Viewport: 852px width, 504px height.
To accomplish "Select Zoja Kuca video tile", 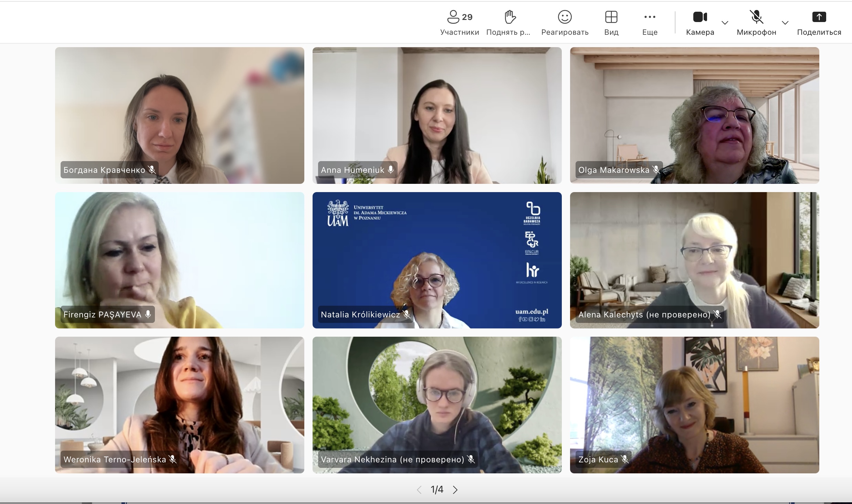I will pos(695,405).
